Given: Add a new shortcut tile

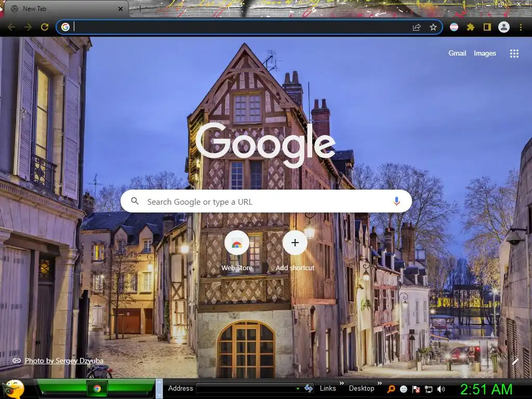Looking at the screenshot, I should click(295, 243).
